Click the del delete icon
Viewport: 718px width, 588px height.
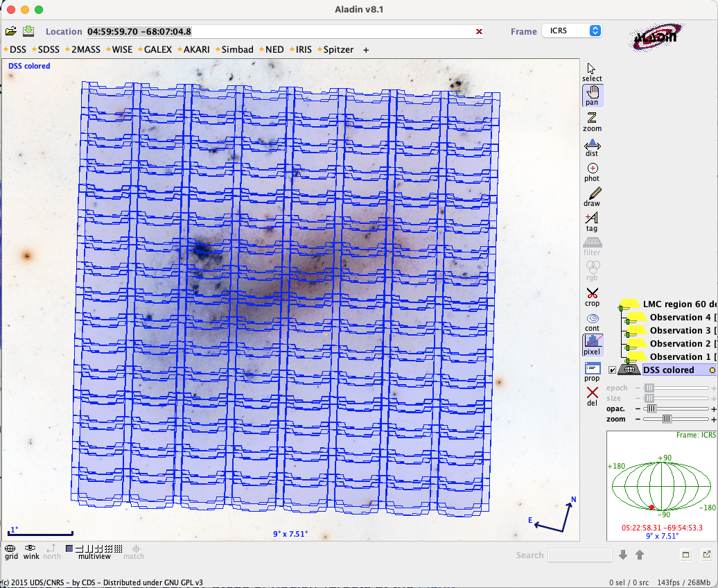click(592, 396)
